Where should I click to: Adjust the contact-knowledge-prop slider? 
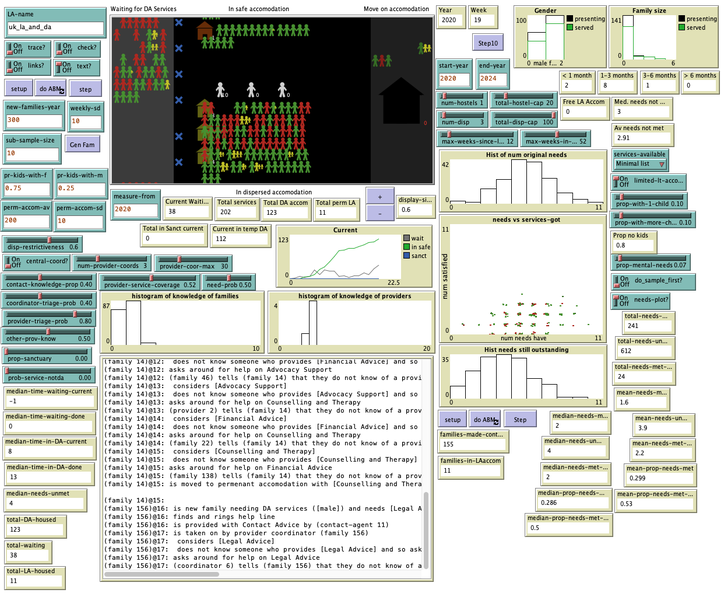[49, 281]
